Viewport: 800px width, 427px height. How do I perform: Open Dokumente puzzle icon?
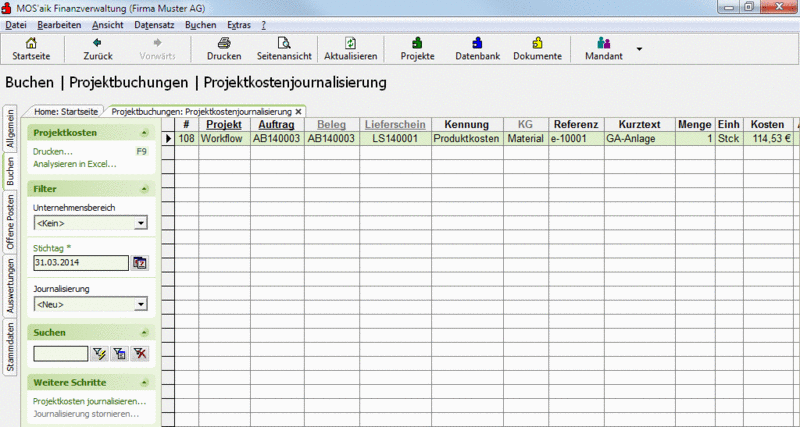click(x=537, y=43)
